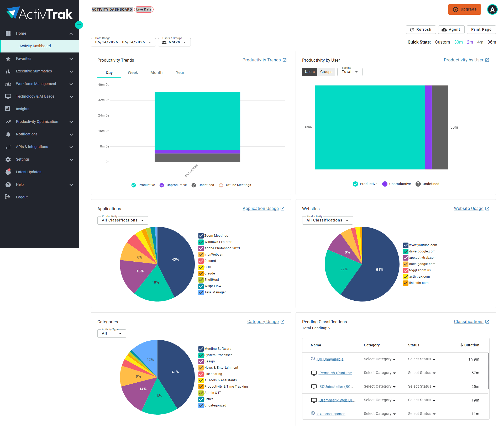
Task: Toggle Claude legend checkbox
Action: (x=201, y=273)
